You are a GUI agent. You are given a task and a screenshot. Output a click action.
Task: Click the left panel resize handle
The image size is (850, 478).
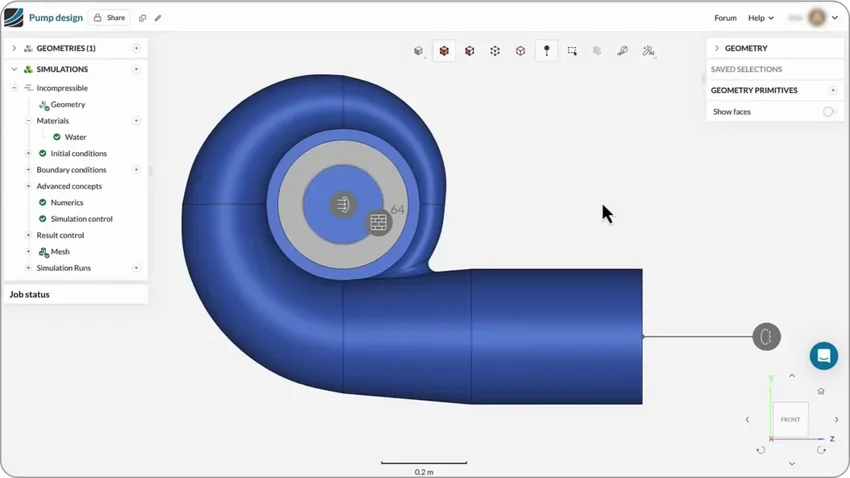[x=150, y=171]
